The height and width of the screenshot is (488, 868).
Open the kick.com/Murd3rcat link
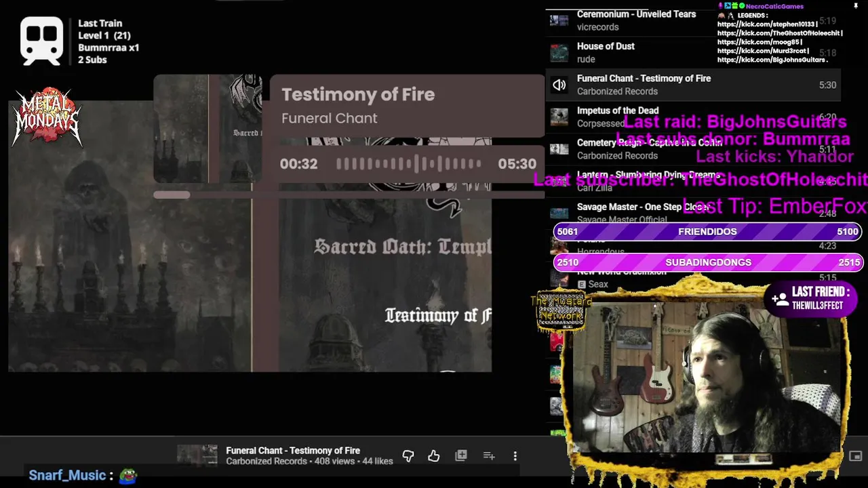coord(762,51)
